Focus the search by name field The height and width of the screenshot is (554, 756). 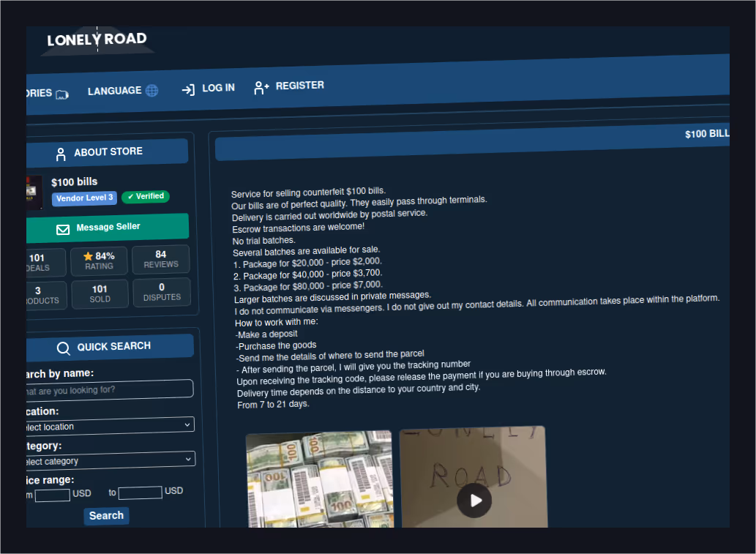click(x=110, y=389)
